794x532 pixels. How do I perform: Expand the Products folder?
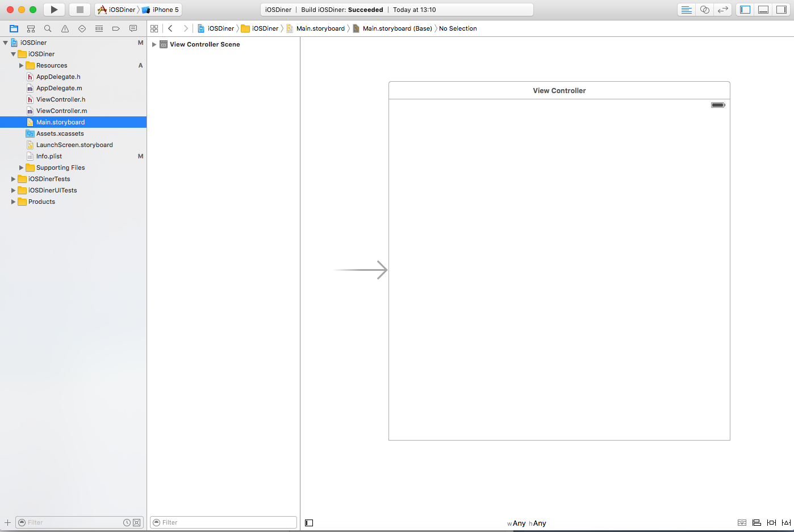(x=13, y=202)
